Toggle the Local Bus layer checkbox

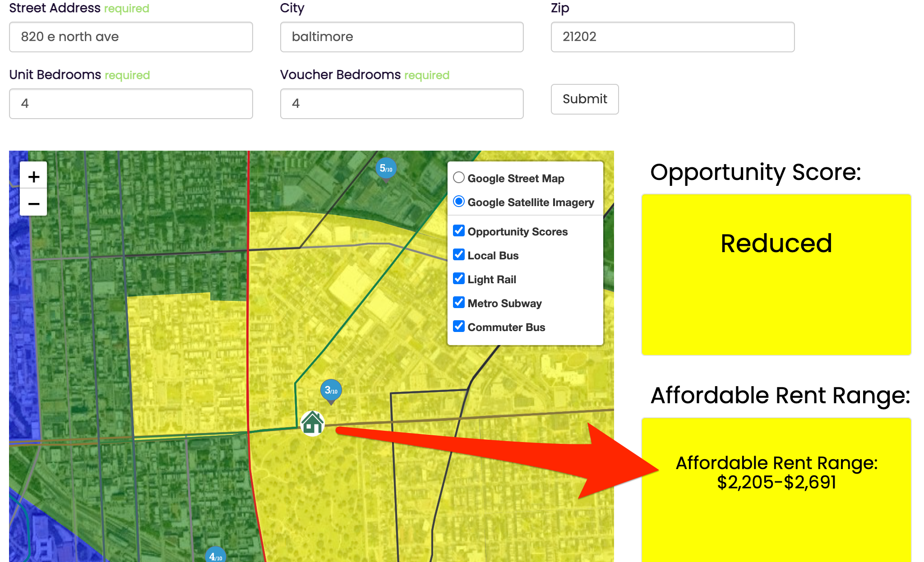(x=459, y=255)
